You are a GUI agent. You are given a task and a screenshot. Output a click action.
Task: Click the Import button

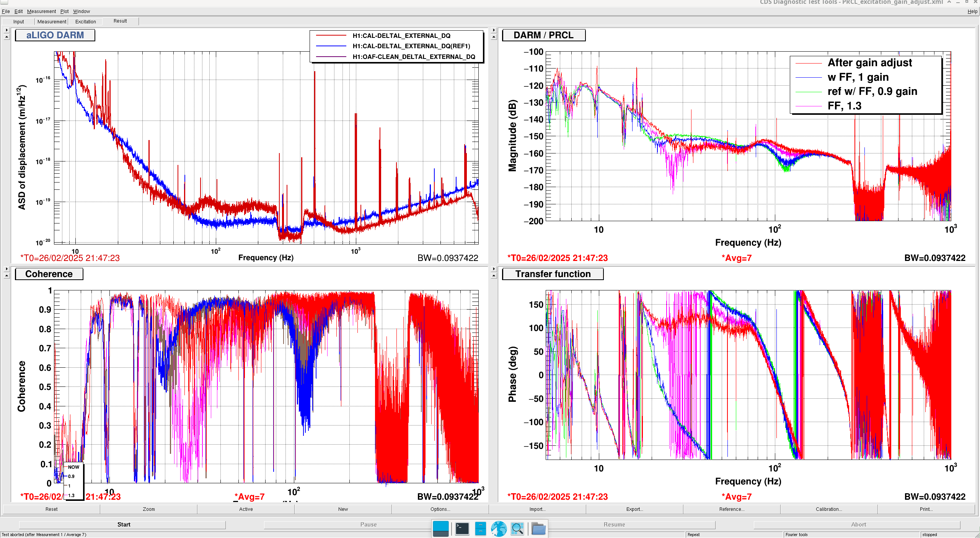[537, 509]
